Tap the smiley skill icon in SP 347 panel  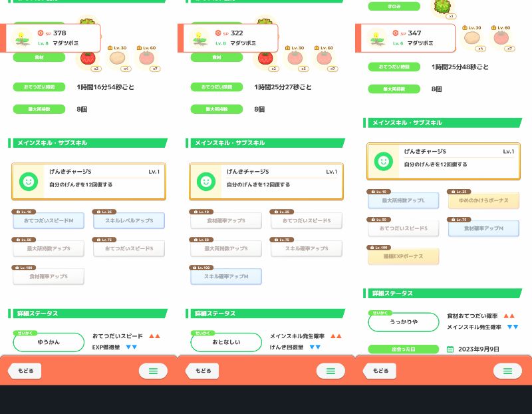[384, 161]
